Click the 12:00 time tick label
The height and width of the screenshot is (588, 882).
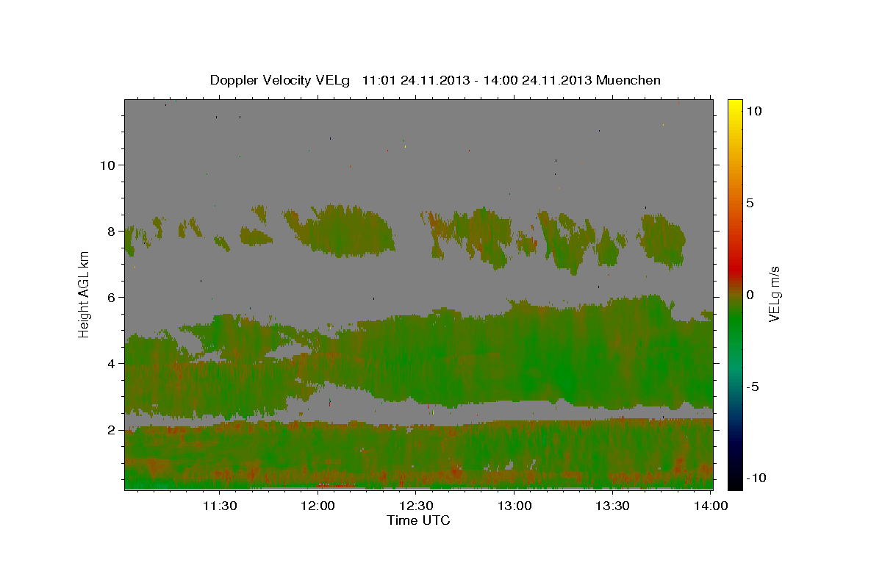[x=318, y=506]
